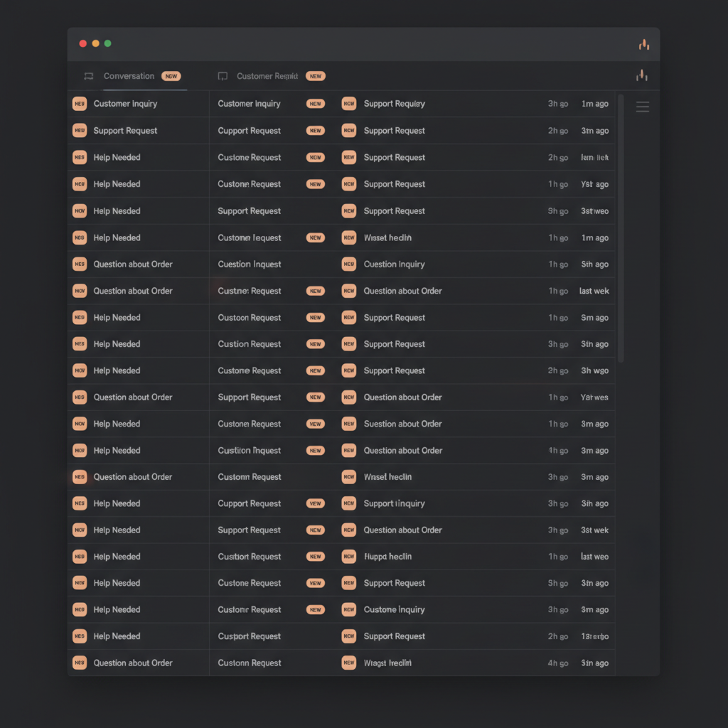The width and height of the screenshot is (728, 728).
Task: Switch to the Customer Reqnit tab
Action: click(x=267, y=76)
